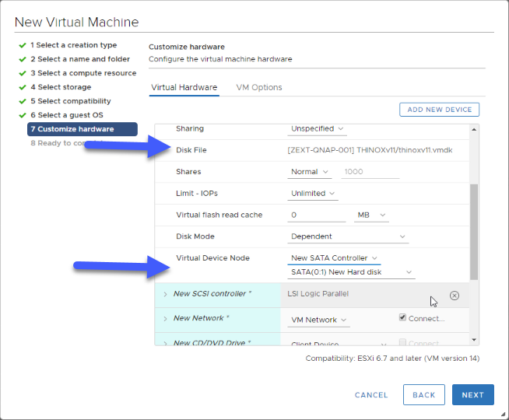Click the scroll up arrow of hardware list
509x420 pixels.
[x=474, y=129]
